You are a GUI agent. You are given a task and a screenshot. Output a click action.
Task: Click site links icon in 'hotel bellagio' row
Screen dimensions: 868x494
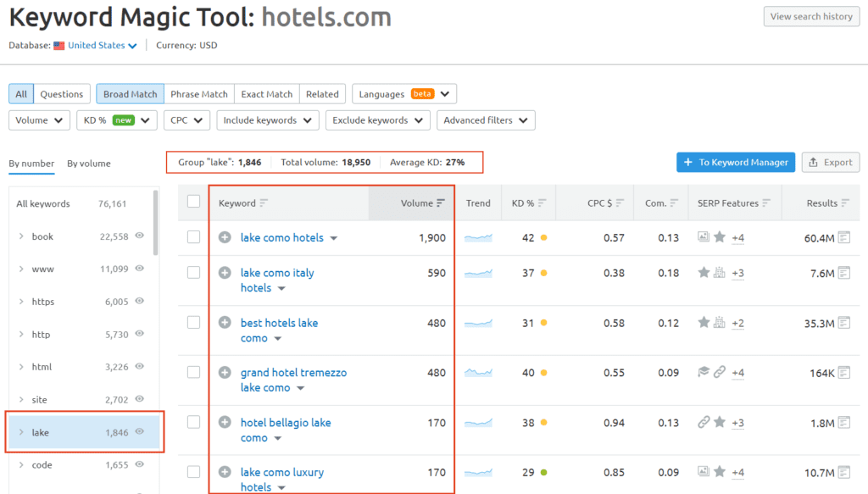pyautogui.click(x=703, y=422)
